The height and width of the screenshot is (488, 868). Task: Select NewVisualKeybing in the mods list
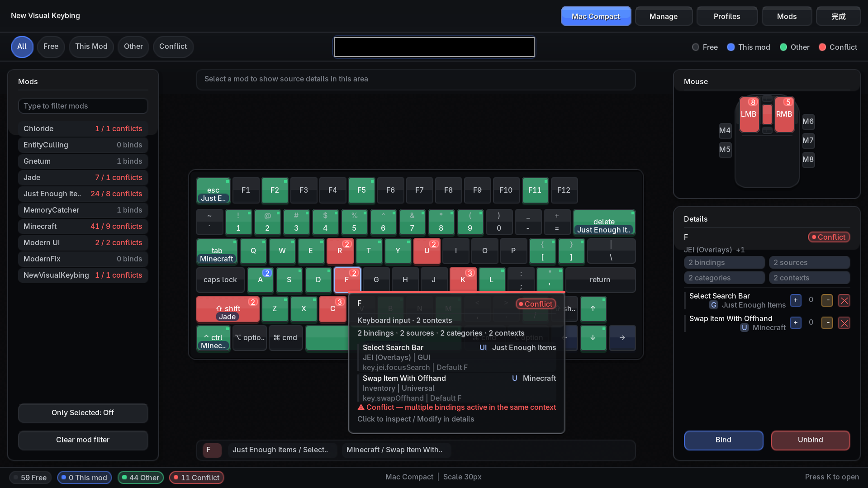[x=83, y=275]
